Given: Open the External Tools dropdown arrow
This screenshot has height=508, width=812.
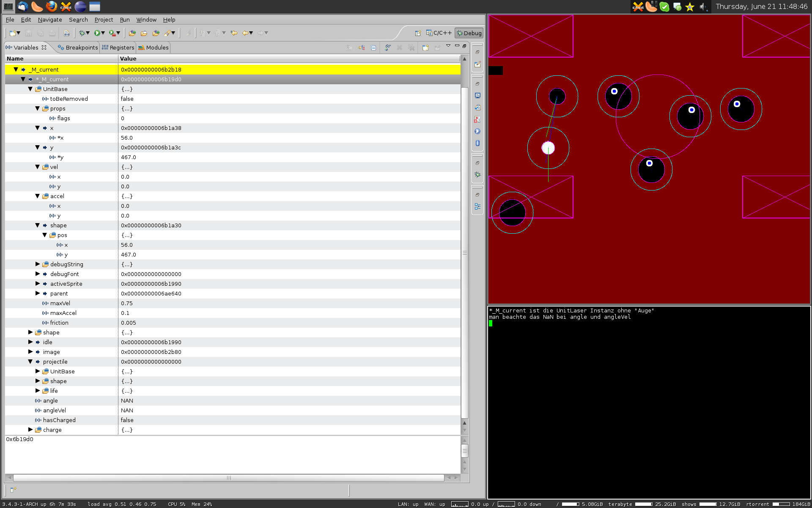Looking at the screenshot, I should [x=118, y=33].
